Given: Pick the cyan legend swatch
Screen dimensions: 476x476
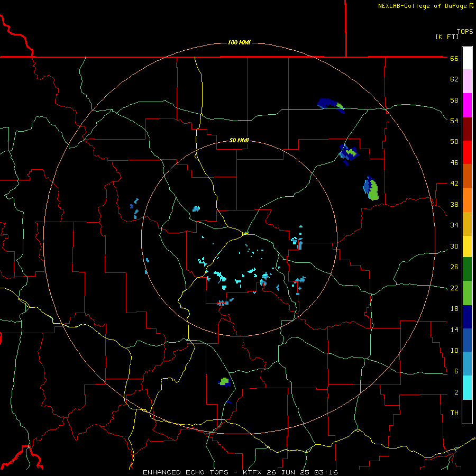Looking at the screenshot, I should point(467,388).
